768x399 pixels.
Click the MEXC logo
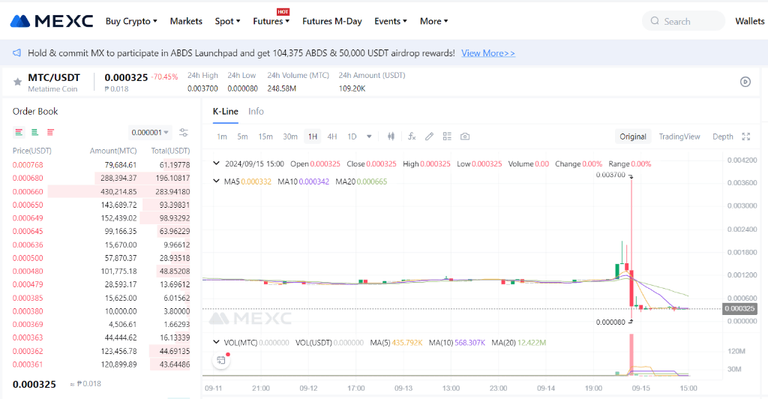pyautogui.click(x=51, y=21)
